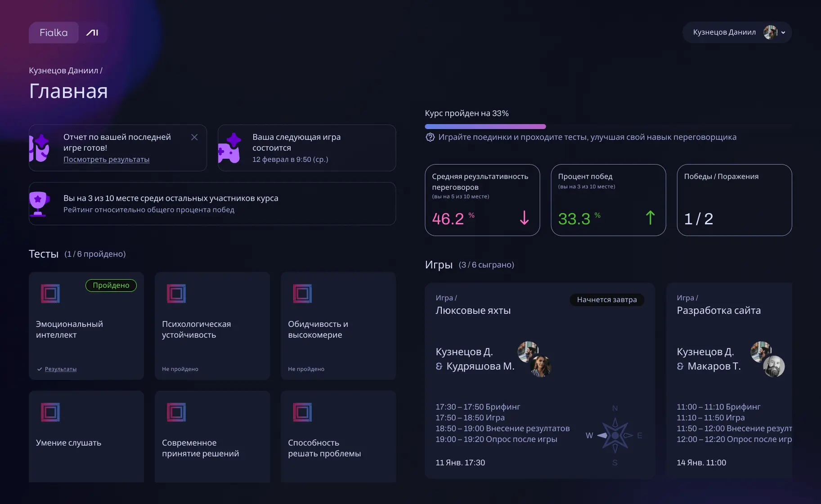Click the trophy ranking icon
Screen dimensions: 821x504
coord(39,204)
